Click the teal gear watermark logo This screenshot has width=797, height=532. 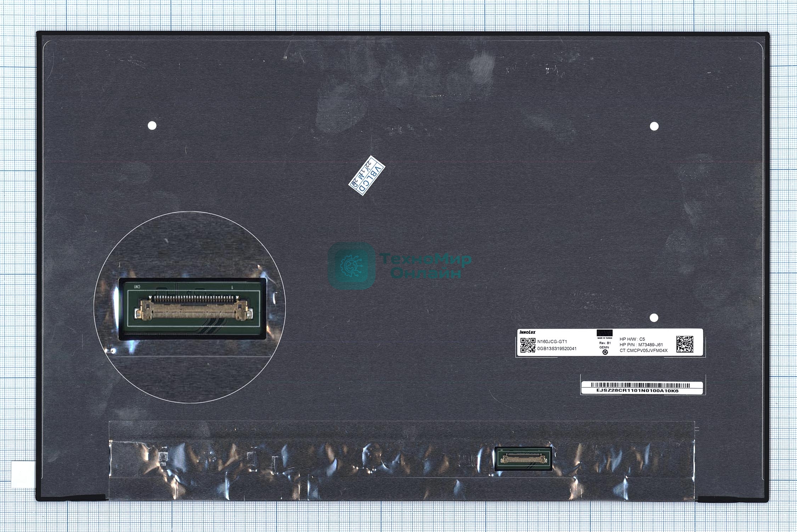[x=351, y=265]
